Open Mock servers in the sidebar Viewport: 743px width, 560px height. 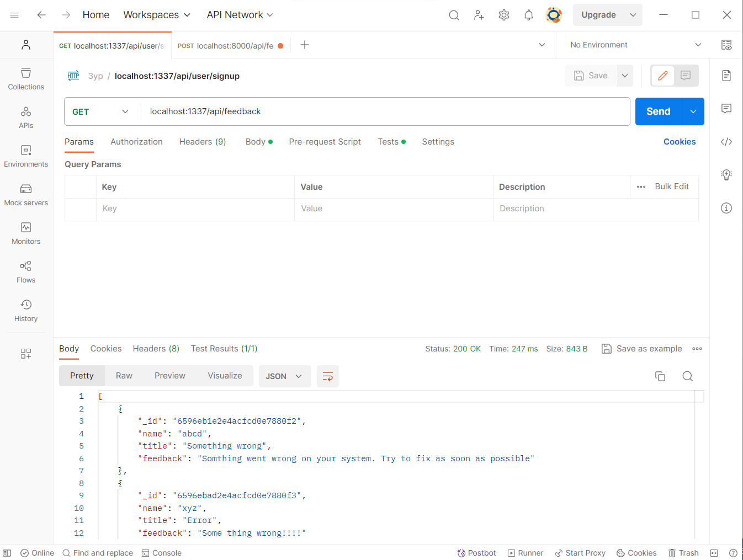26,195
